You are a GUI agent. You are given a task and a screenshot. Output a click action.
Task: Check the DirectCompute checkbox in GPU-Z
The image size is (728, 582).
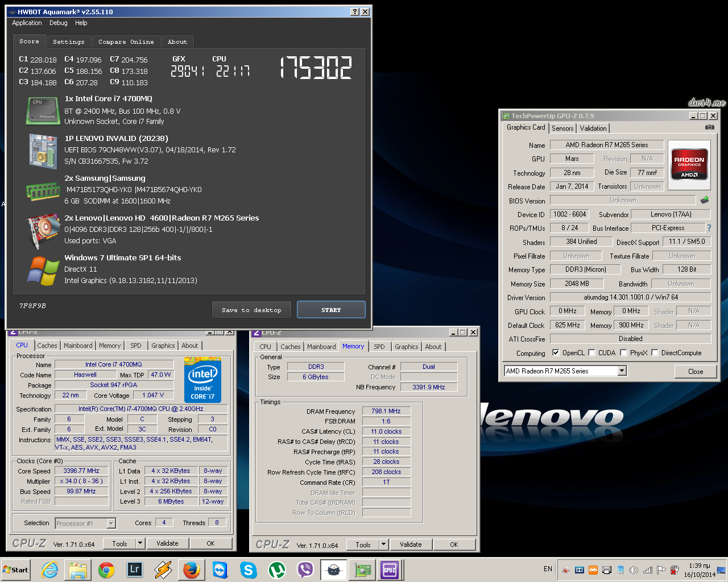coord(655,352)
